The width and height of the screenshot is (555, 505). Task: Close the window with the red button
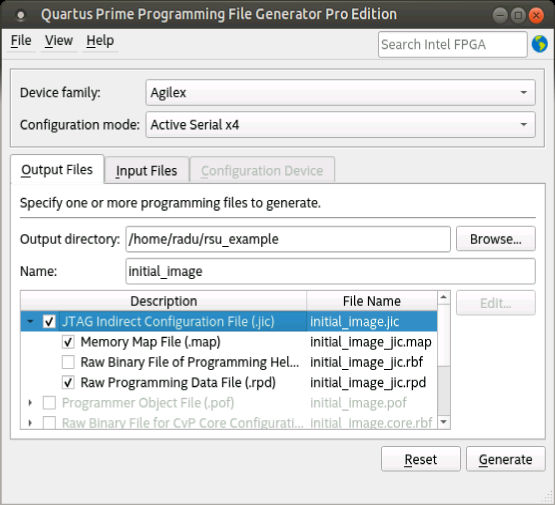point(536,15)
